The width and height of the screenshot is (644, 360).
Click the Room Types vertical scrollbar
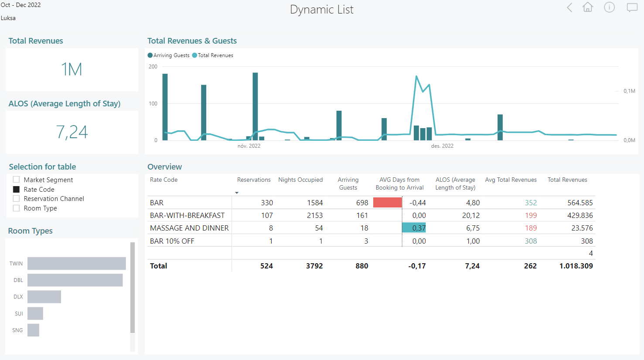[x=133, y=288]
